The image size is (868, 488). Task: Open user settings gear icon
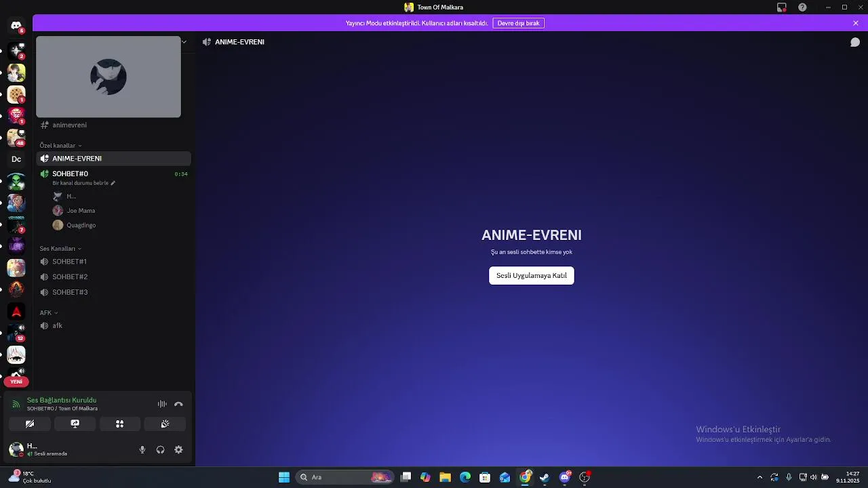(x=178, y=449)
